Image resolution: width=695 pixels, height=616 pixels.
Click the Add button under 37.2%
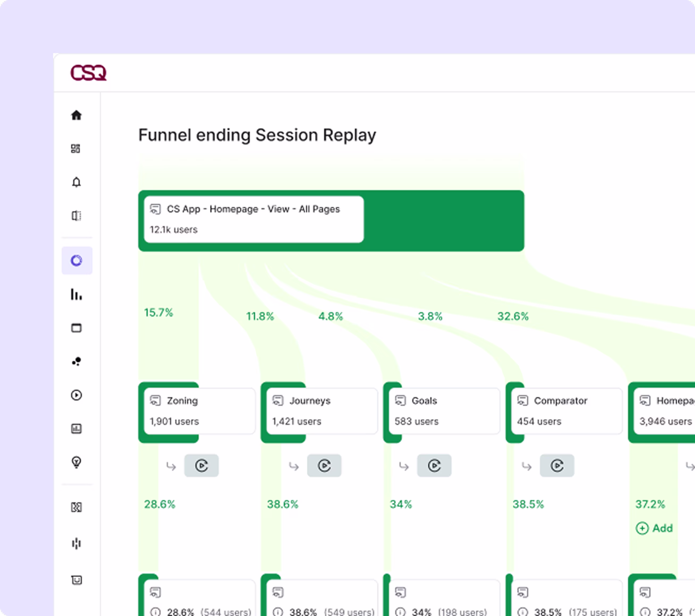[654, 528]
